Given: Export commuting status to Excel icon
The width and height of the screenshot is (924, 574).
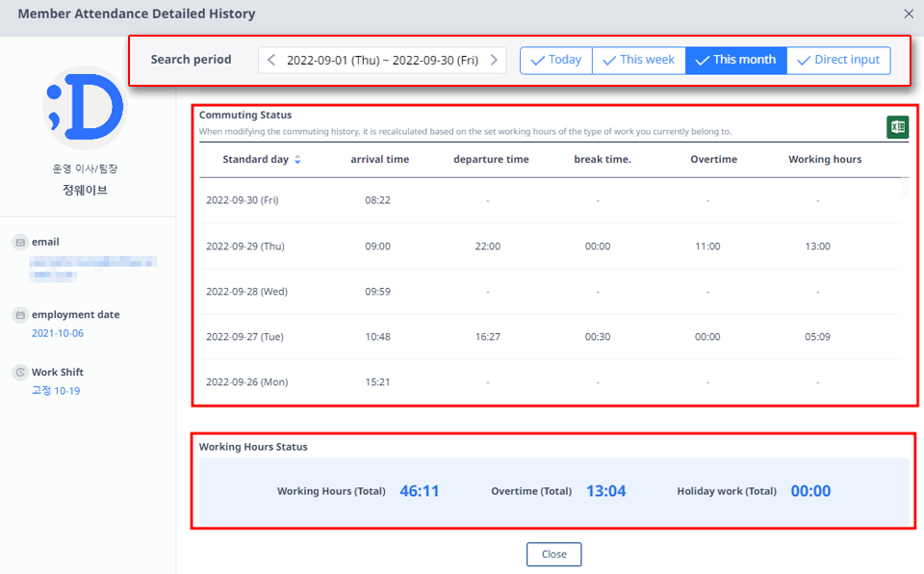Looking at the screenshot, I should tap(897, 127).
